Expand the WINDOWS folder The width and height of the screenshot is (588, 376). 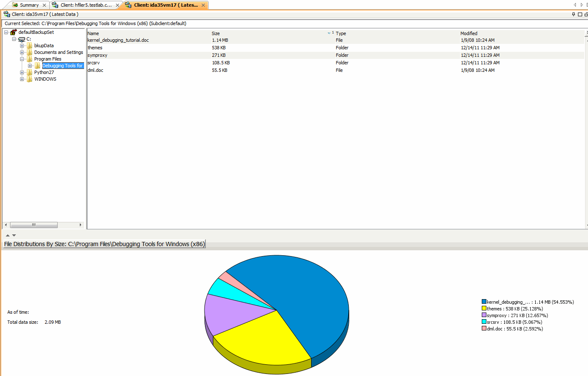click(22, 79)
